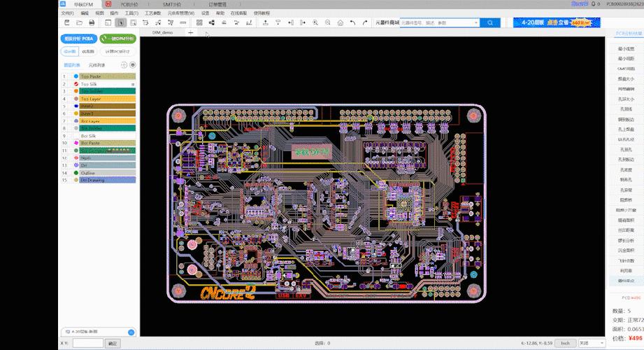Click the Bot Drawing layer color bar
This screenshot has width=644, height=350.
[x=106, y=180]
